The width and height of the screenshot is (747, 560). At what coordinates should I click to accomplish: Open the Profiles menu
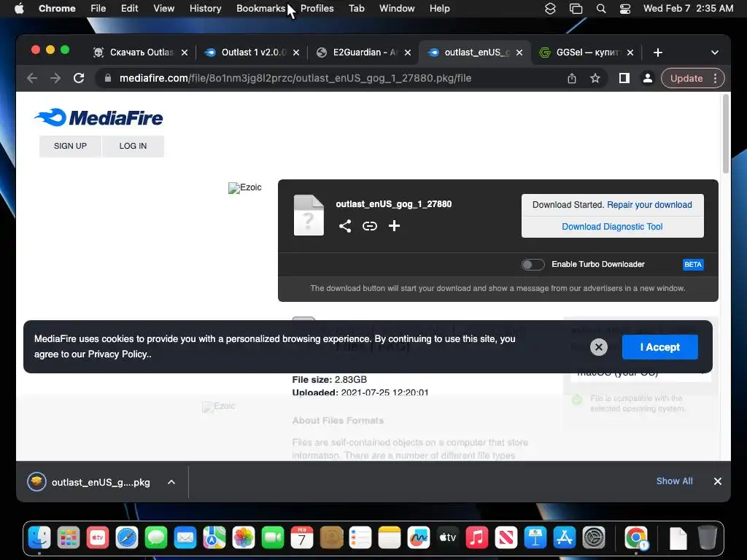[x=317, y=9]
